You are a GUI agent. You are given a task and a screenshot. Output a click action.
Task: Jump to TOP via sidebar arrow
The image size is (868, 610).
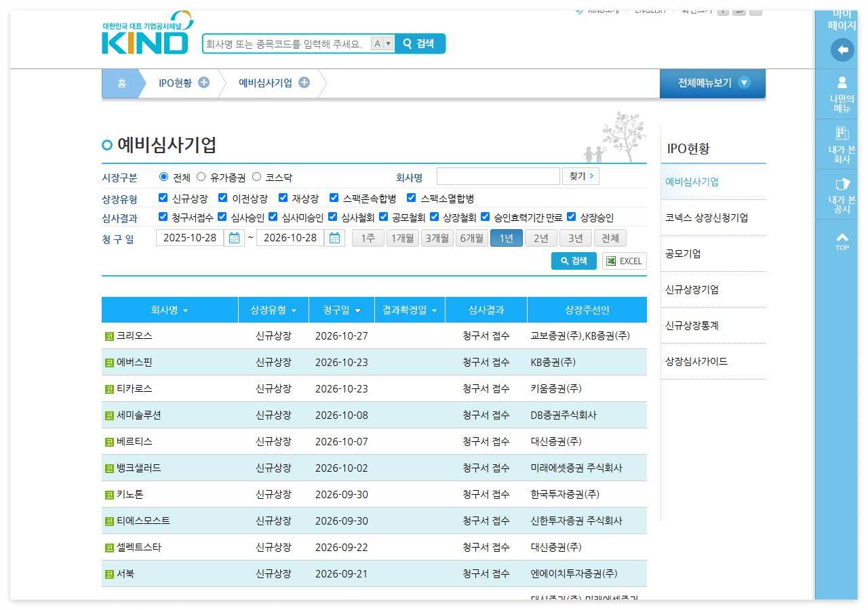[x=842, y=242]
